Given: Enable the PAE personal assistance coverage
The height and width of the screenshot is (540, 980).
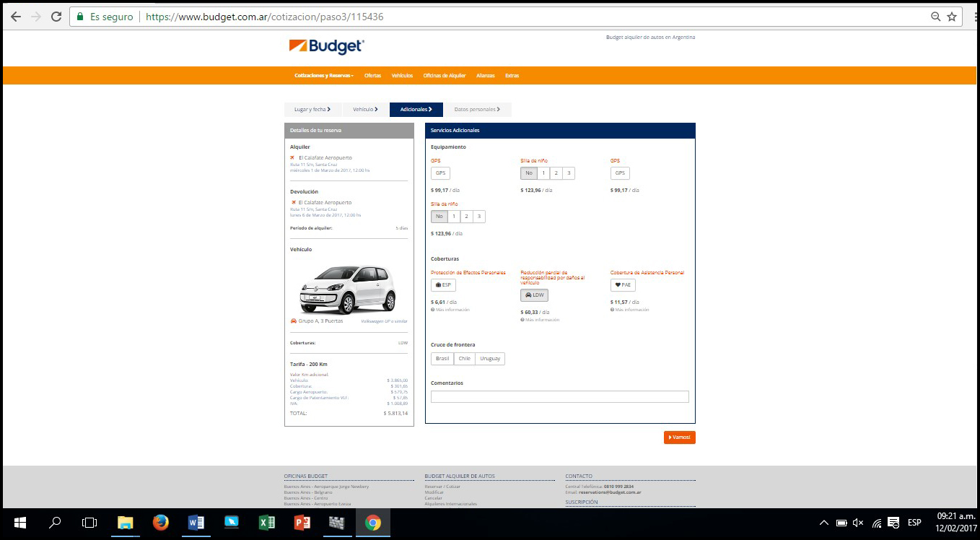Looking at the screenshot, I should pos(623,285).
